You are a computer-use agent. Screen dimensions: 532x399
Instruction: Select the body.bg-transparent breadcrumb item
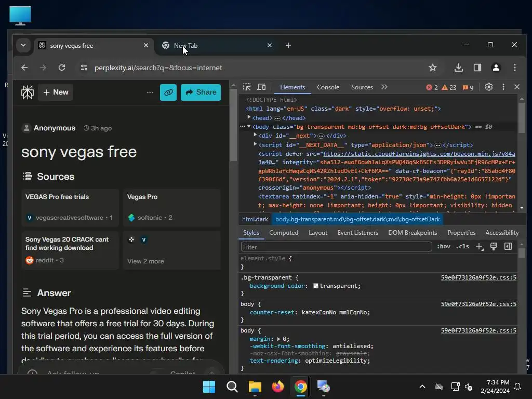click(x=357, y=219)
